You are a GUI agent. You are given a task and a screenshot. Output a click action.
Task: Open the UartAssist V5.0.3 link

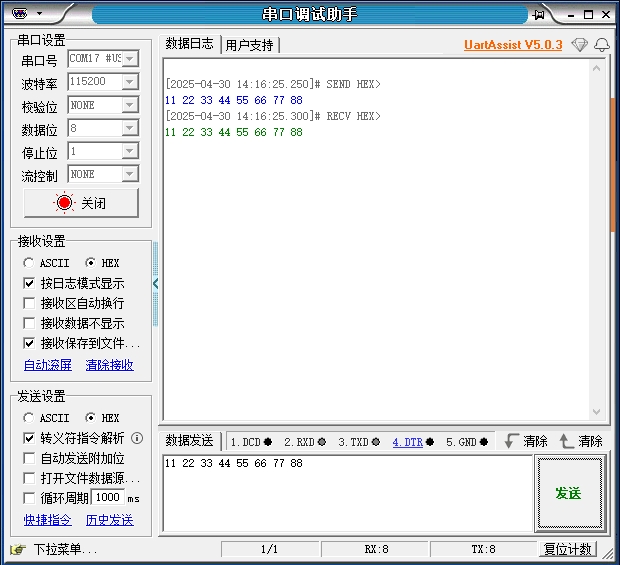pyautogui.click(x=513, y=45)
